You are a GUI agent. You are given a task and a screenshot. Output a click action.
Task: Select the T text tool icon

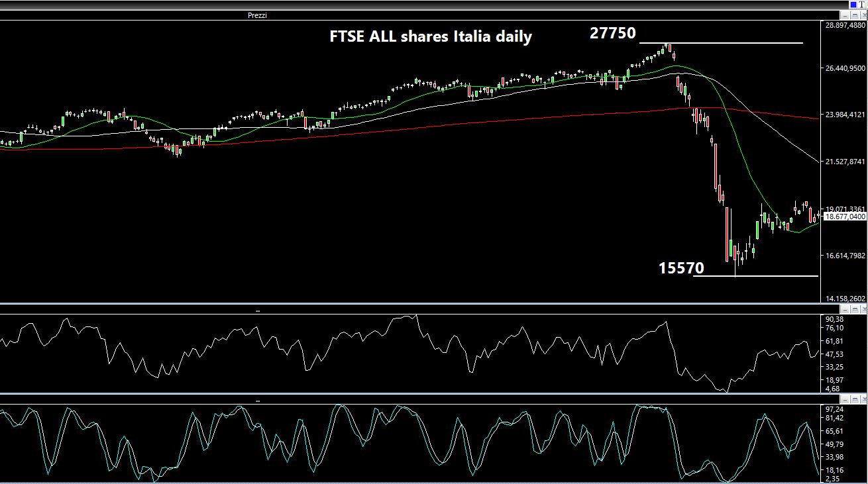[x=861, y=5]
